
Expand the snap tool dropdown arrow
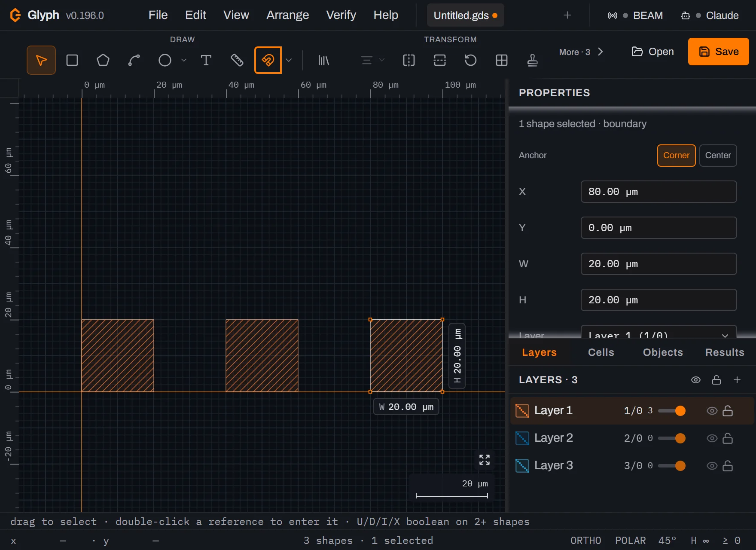[289, 60]
